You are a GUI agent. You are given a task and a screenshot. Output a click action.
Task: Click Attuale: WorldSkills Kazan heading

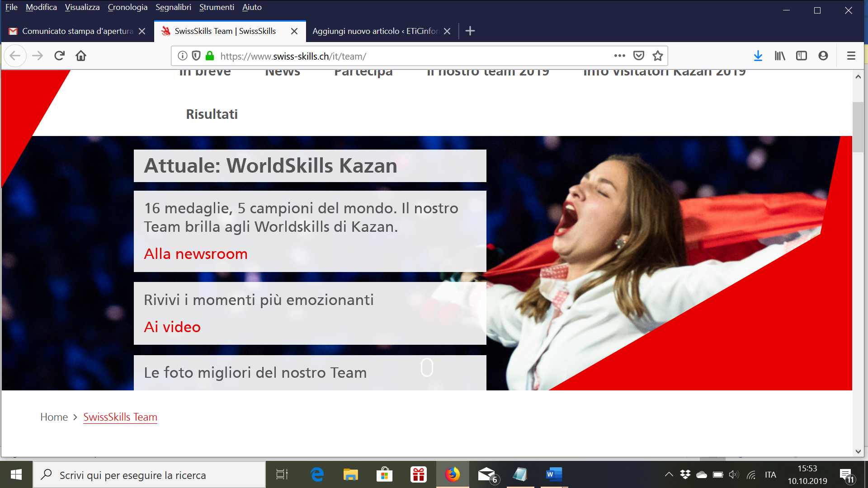click(x=270, y=166)
